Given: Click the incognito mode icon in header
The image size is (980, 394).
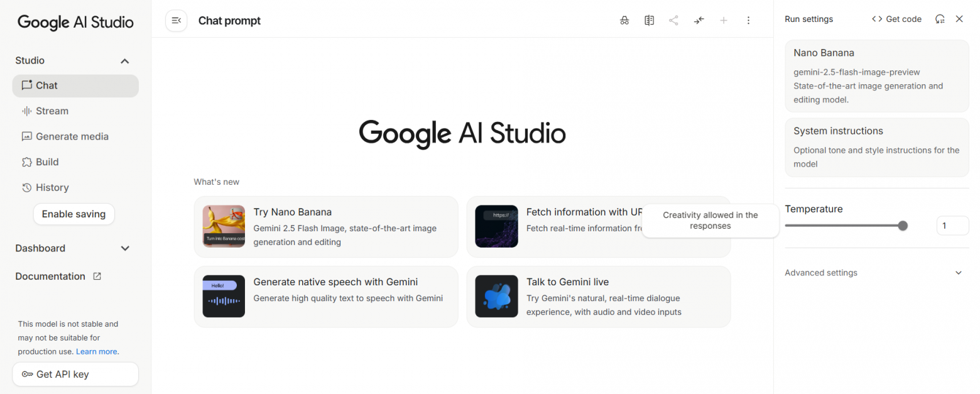Looking at the screenshot, I should (x=624, y=21).
